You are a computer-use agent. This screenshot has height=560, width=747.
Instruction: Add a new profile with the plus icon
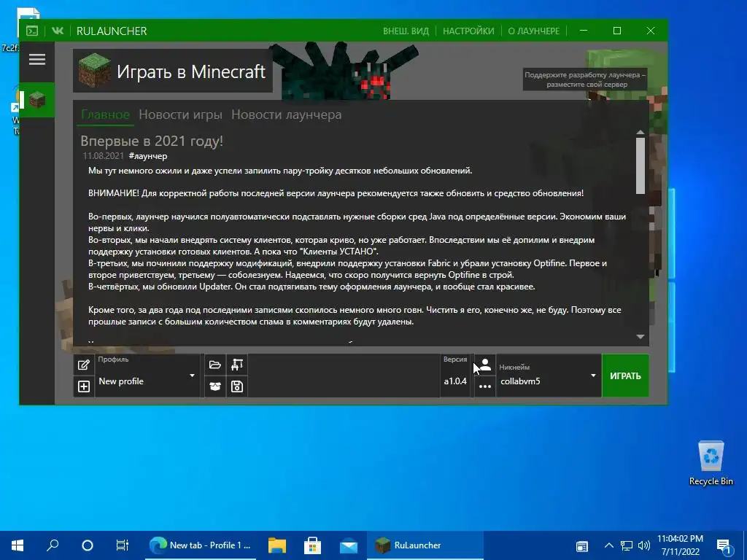point(84,386)
